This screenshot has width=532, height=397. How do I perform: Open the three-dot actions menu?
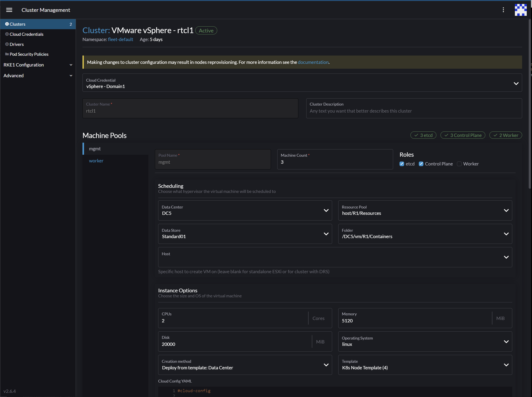point(503,10)
